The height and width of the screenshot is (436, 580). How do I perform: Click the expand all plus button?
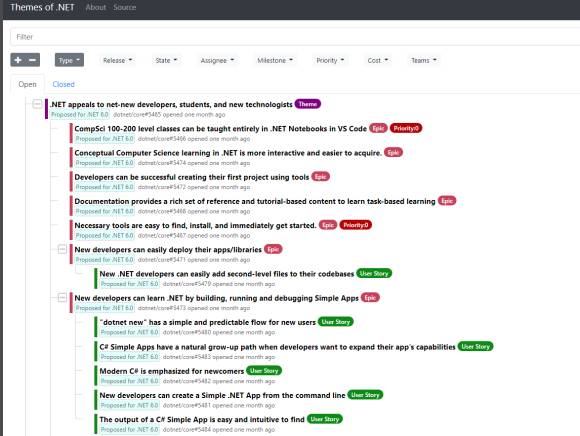point(18,60)
